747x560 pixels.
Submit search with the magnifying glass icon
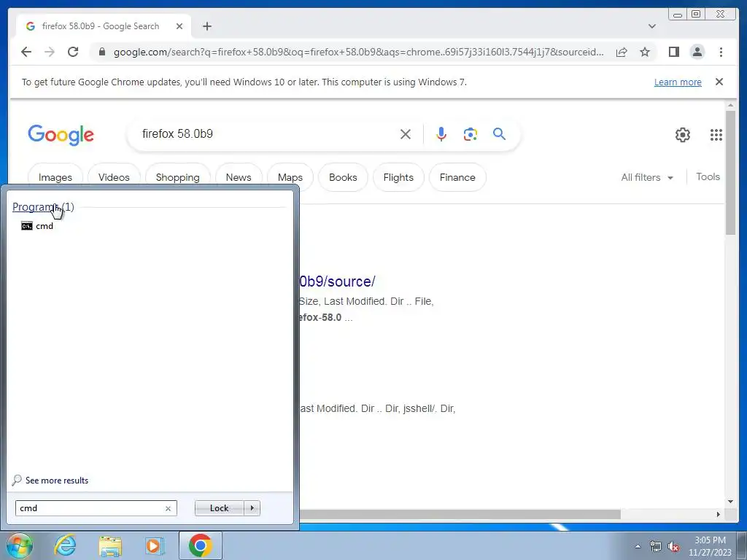(499, 134)
